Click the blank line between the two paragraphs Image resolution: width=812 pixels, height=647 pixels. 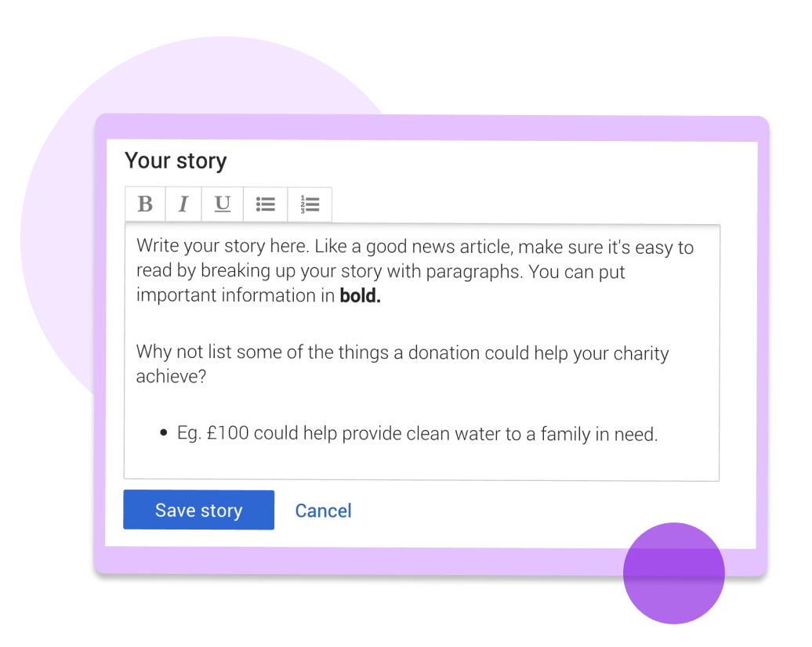click(421, 323)
